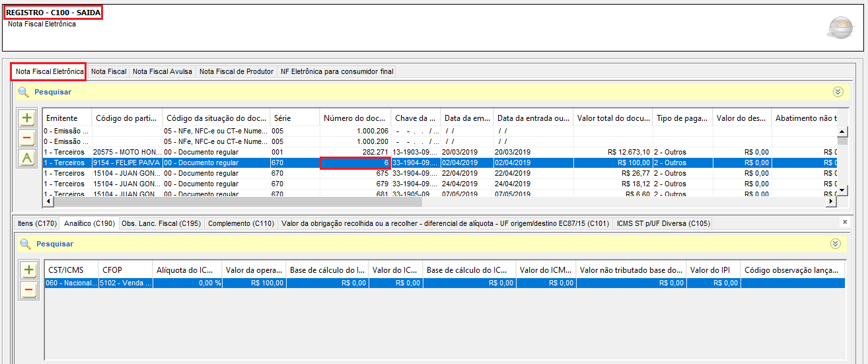868x364 pixels.
Task: Sort by the Código do participante column header
Action: [127, 118]
